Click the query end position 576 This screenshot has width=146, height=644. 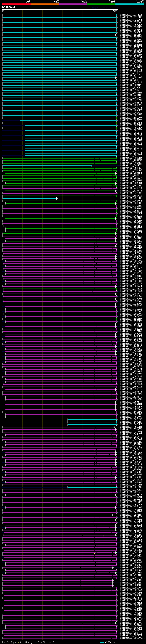(115, 11)
